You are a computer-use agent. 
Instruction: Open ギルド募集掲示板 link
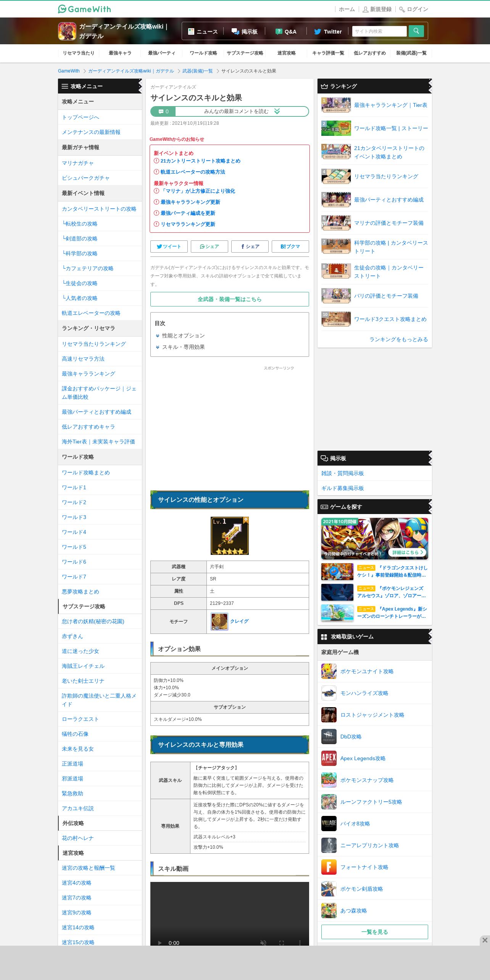point(343,488)
